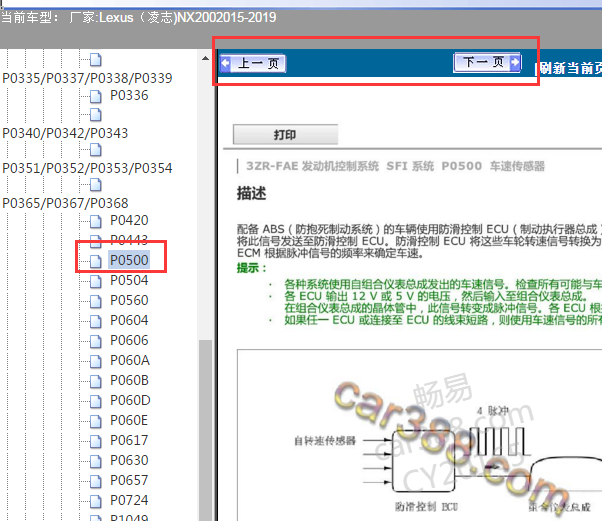Click document icon beside P0500

click(96, 261)
